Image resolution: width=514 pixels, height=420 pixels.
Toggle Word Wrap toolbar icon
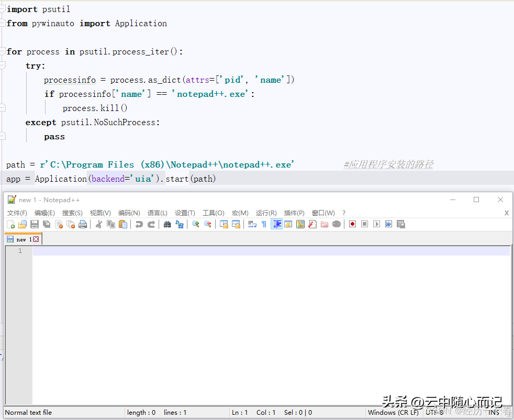[x=252, y=224]
